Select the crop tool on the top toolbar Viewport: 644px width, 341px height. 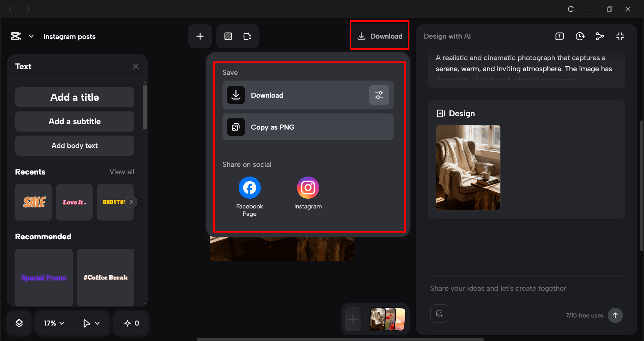[x=247, y=36]
